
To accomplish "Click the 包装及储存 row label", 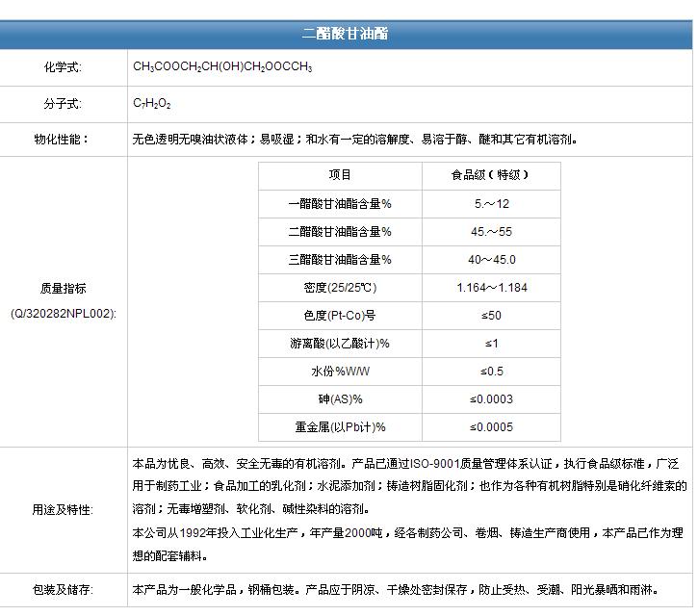I will pyautogui.click(x=63, y=590).
